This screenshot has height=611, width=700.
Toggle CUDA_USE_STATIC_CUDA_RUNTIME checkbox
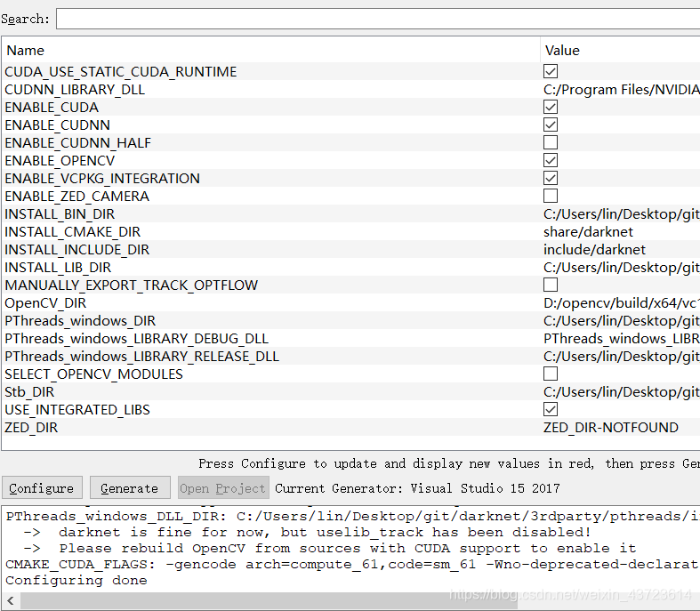[x=551, y=71]
